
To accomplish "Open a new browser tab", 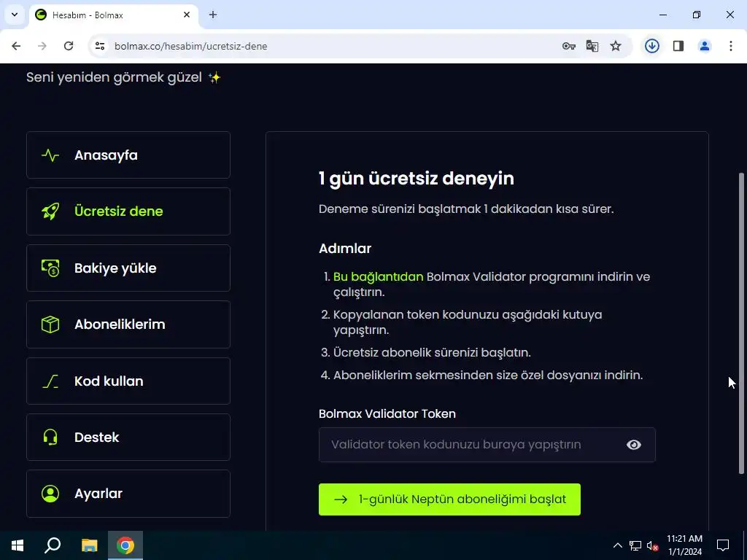I will (x=213, y=15).
